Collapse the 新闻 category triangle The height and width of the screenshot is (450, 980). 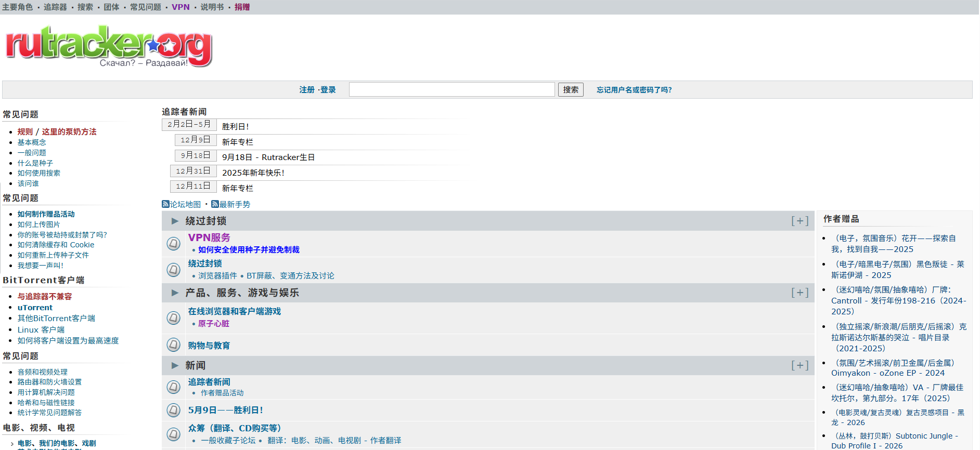pos(175,365)
